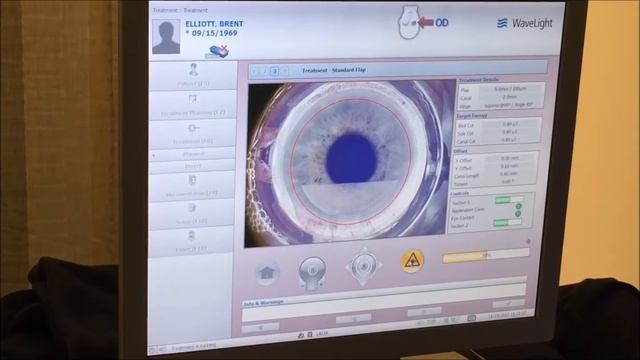This screenshot has width=640, height=360.
Task: Click the keyboard icon in status bar
Action: [471, 318]
